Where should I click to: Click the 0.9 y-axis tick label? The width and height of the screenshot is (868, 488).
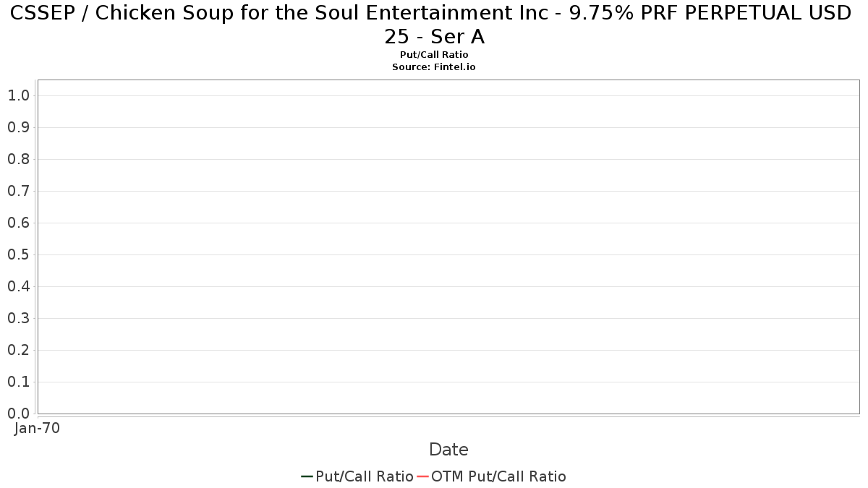18,127
